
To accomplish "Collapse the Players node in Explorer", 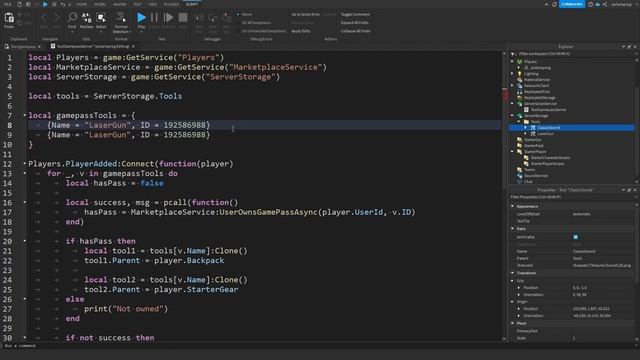I will click(x=512, y=62).
